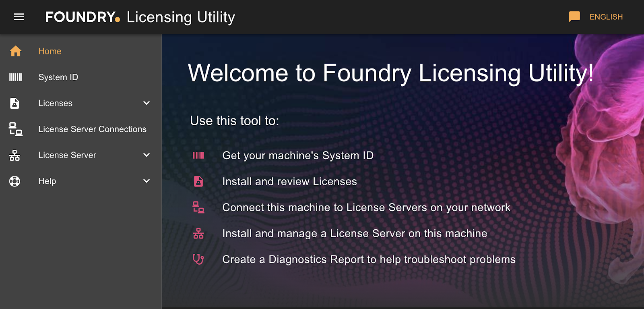
Task: Go to License Server Connections page
Action: tap(92, 129)
